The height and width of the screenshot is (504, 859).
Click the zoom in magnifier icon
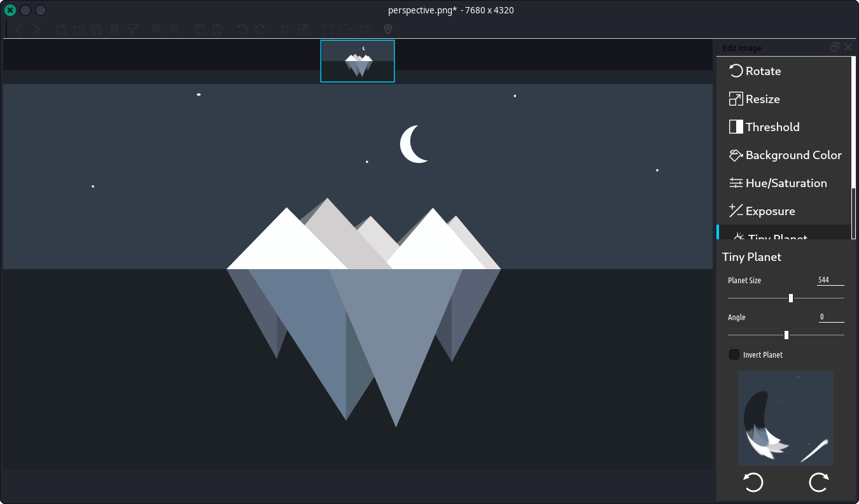click(x=157, y=29)
